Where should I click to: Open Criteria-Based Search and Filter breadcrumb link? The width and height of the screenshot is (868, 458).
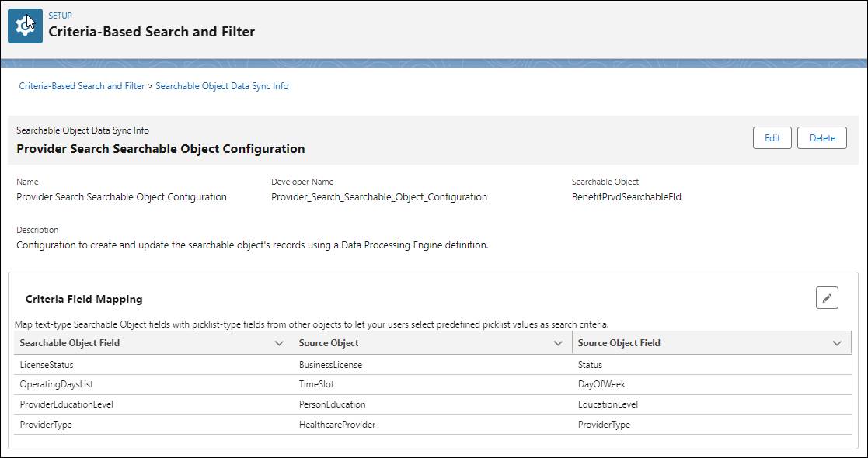(81, 85)
